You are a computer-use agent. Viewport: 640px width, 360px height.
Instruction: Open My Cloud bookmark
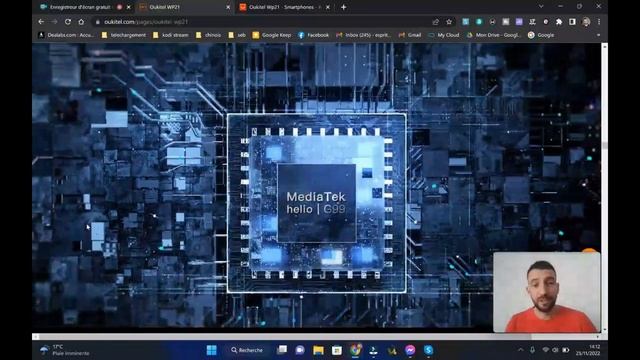(x=444, y=35)
